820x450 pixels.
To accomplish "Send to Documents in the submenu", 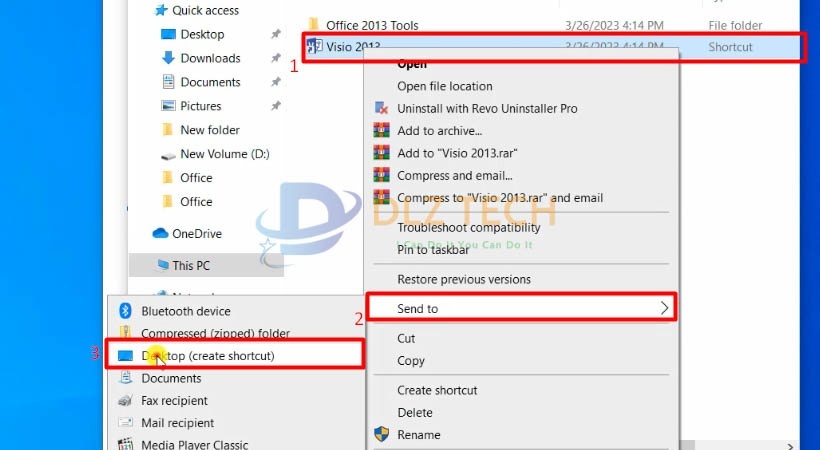I will (171, 378).
